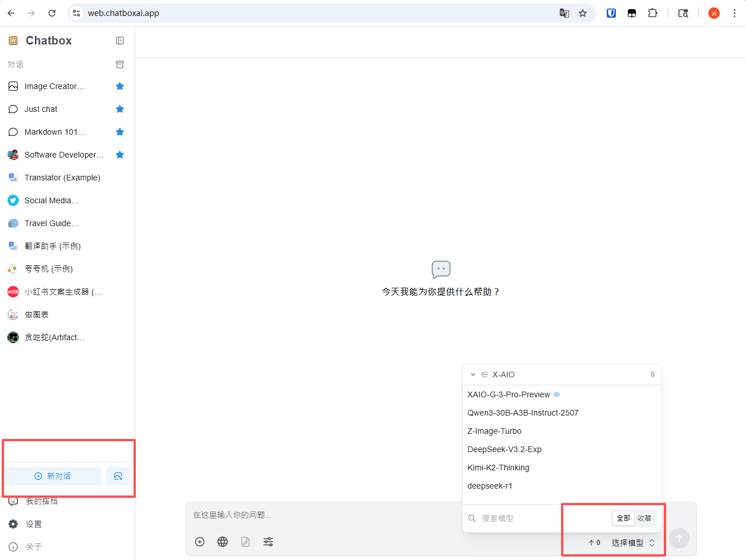Click the translate page icon
The image size is (746, 560).
pos(564,13)
